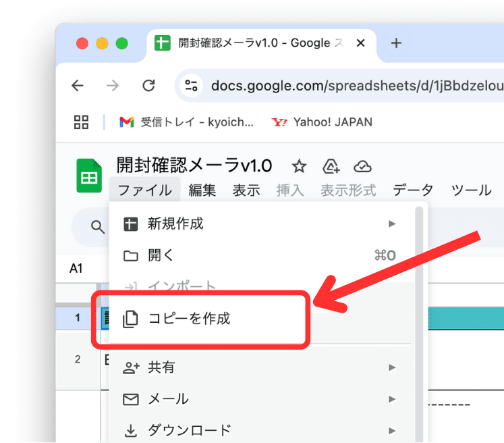Viewport: 504px width, 443px height.
Task: Open the 表示形式 menu
Action: (x=348, y=190)
